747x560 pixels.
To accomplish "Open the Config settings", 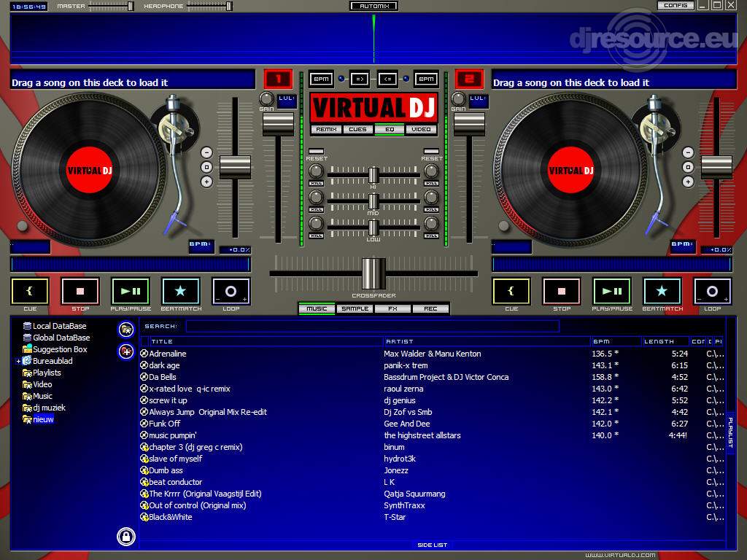I will click(x=676, y=5).
